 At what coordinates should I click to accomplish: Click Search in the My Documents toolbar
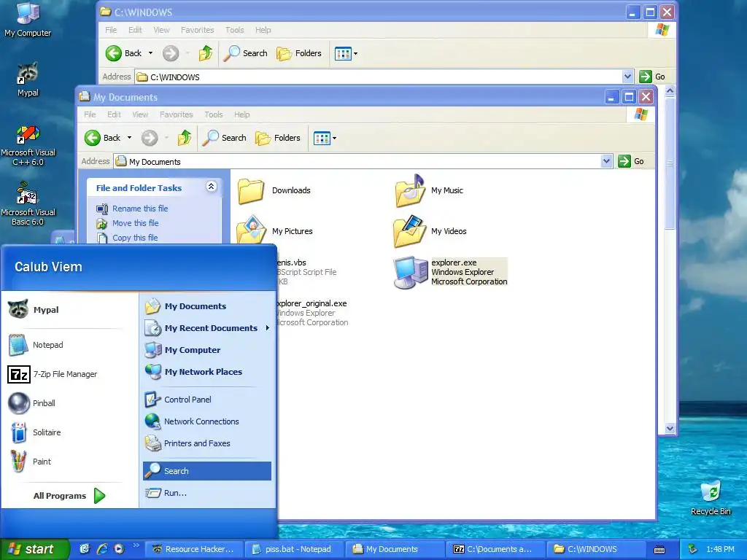pos(225,138)
